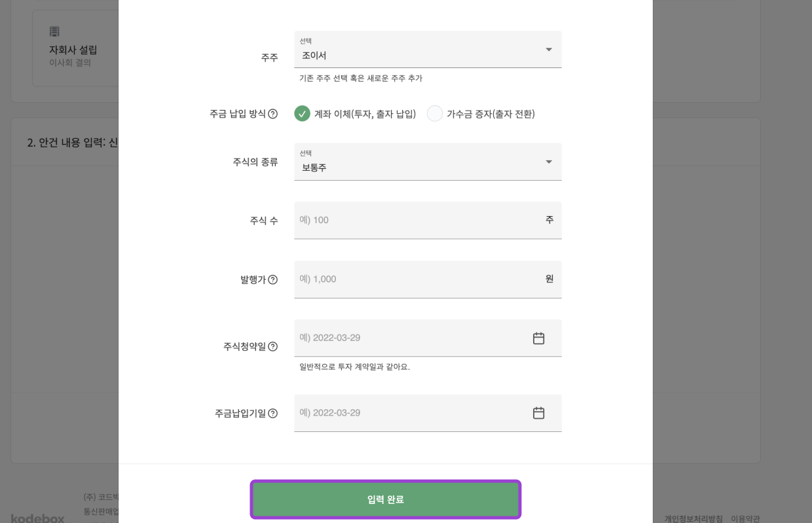Open the calendar picker for 주식청약일

pyautogui.click(x=538, y=338)
